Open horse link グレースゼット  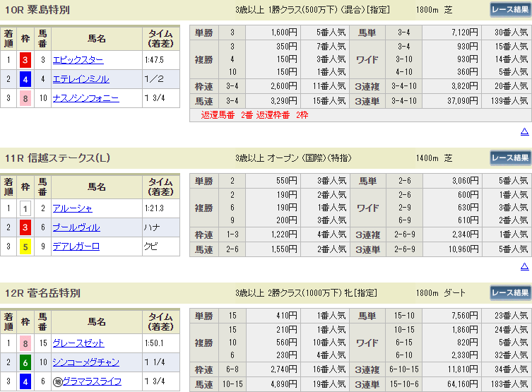click(x=78, y=343)
